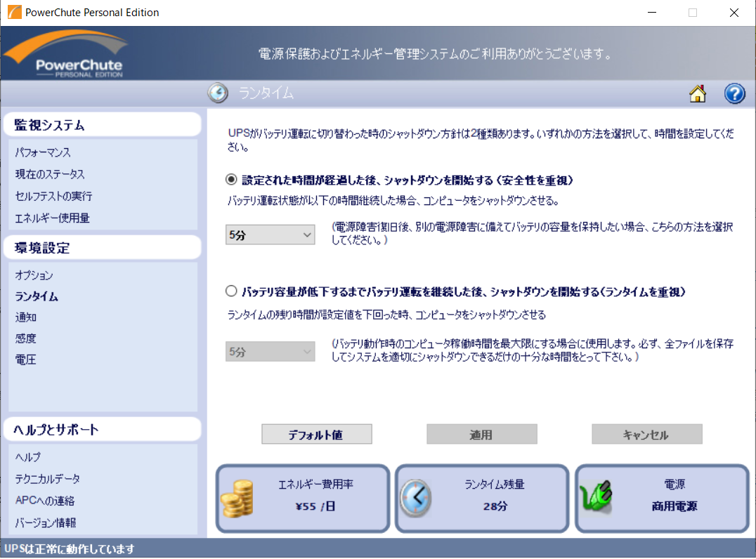Open エネルギー使用量 page
The width and height of the screenshot is (756, 559).
coord(52,218)
